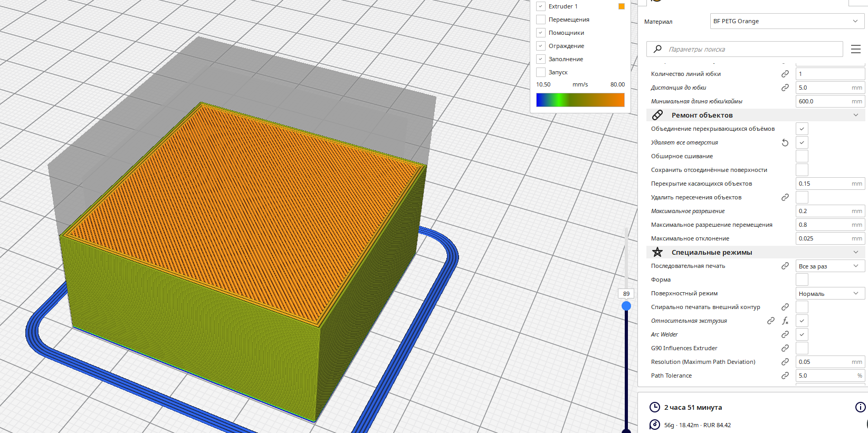Viewport: 868px width, 433px height.
Task: Enable Перемещения display checkbox
Action: coord(541,20)
